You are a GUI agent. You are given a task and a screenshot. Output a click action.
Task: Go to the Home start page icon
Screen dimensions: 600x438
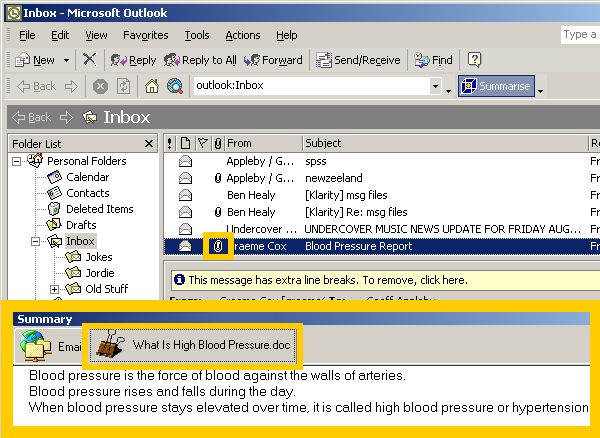coord(152,86)
